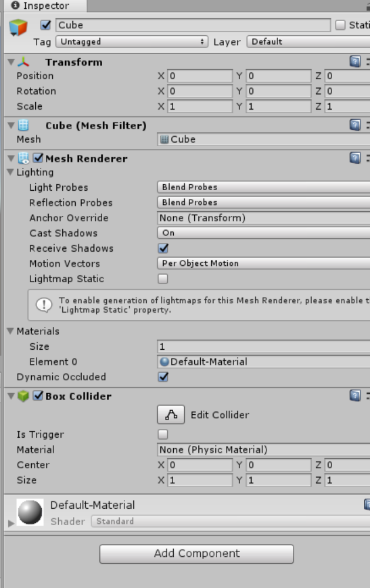Open the Motion Vectors dropdown
The height and width of the screenshot is (588, 370).
pyautogui.click(x=264, y=263)
